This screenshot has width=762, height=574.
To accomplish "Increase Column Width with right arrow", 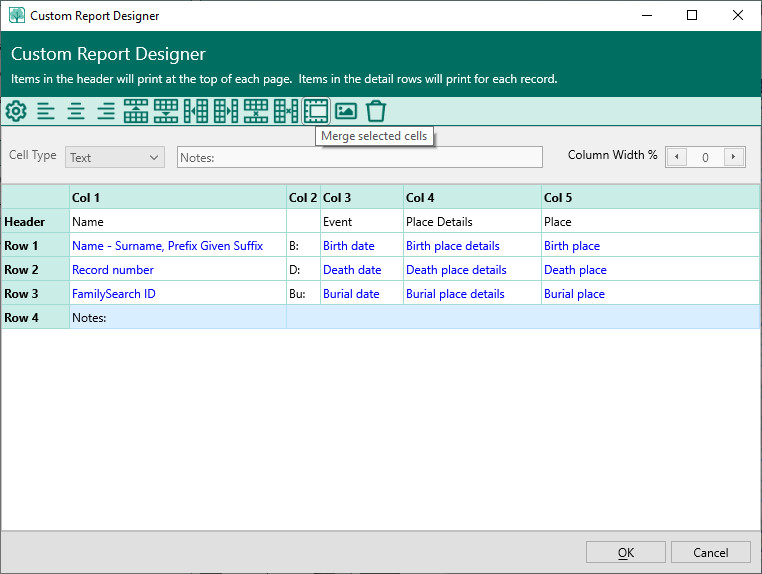I will (735, 157).
